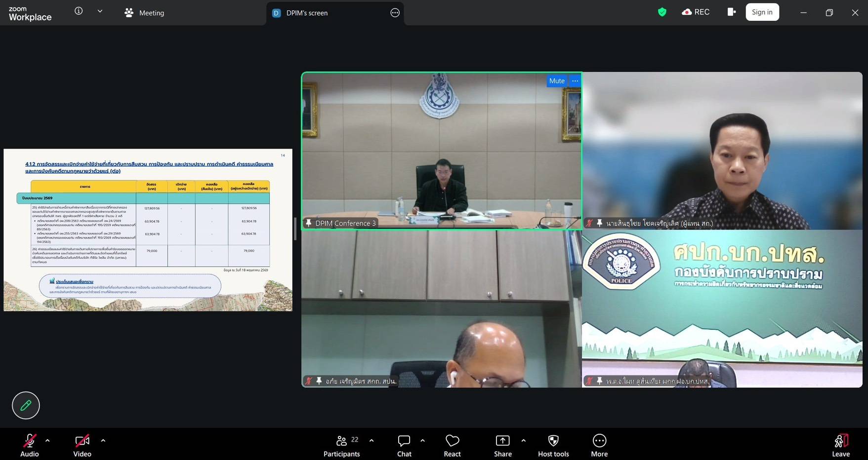Click the green encryption shield icon
This screenshot has width=868, height=460.
tap(662, 12)
